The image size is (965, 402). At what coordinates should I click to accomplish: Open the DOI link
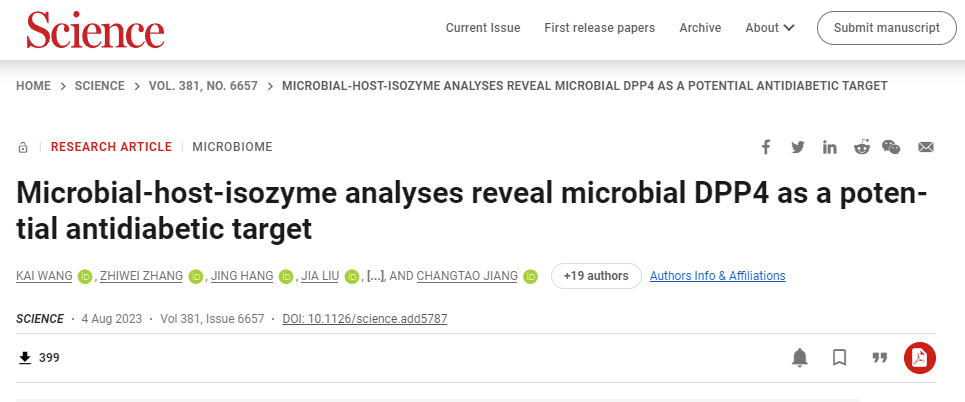[x=364, y=319]
